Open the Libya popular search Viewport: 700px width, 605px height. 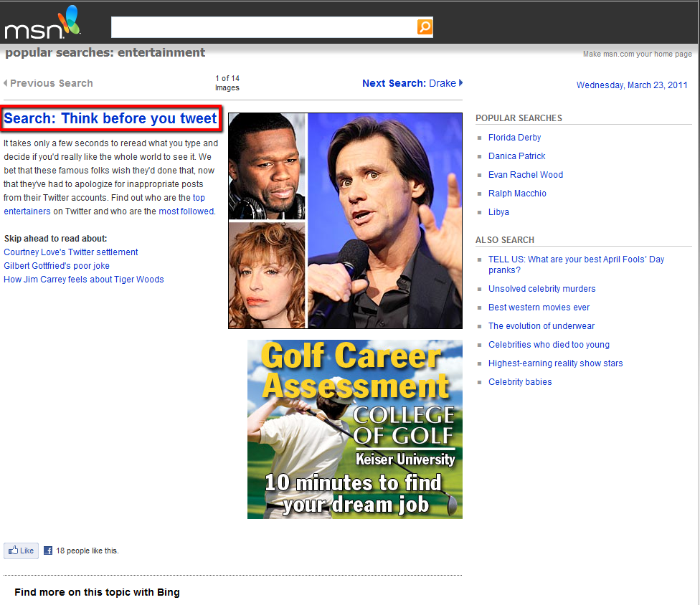tap(498, 212)
